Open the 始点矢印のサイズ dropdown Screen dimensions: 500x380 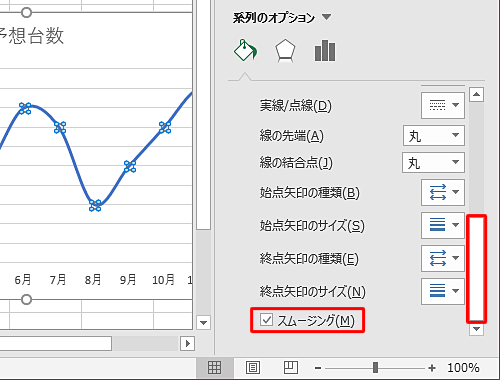pyautogui.click(x=443, y=225)
